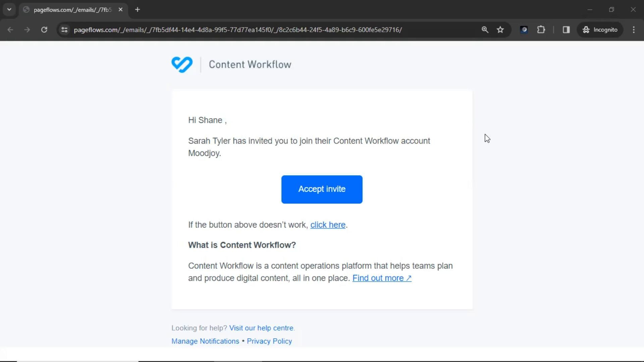This screenshot has width=644, height=362.
Task: Open a new tab with plus button
Action: coord(137,9)
